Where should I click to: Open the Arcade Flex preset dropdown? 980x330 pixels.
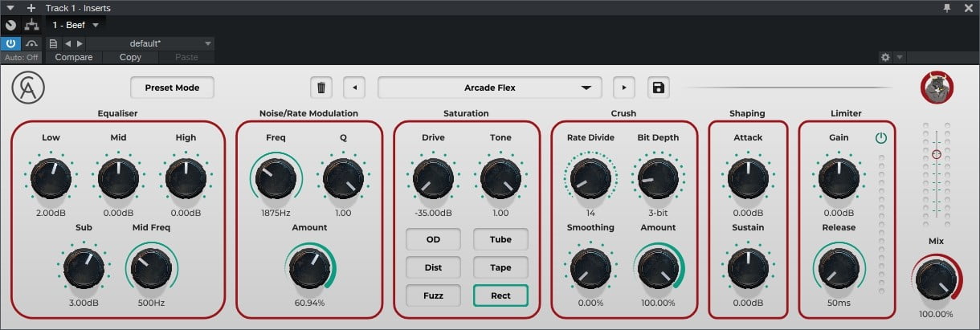[490, 88]
